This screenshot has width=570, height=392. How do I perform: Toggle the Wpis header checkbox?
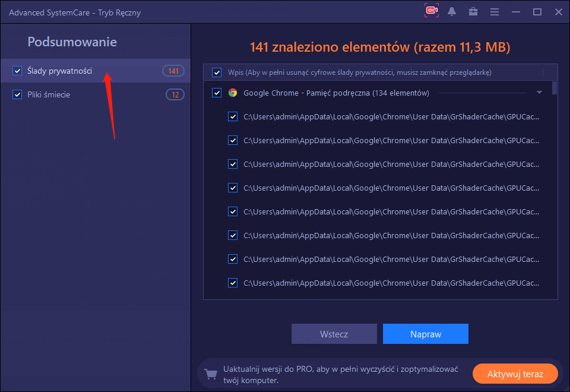(217, 72)
